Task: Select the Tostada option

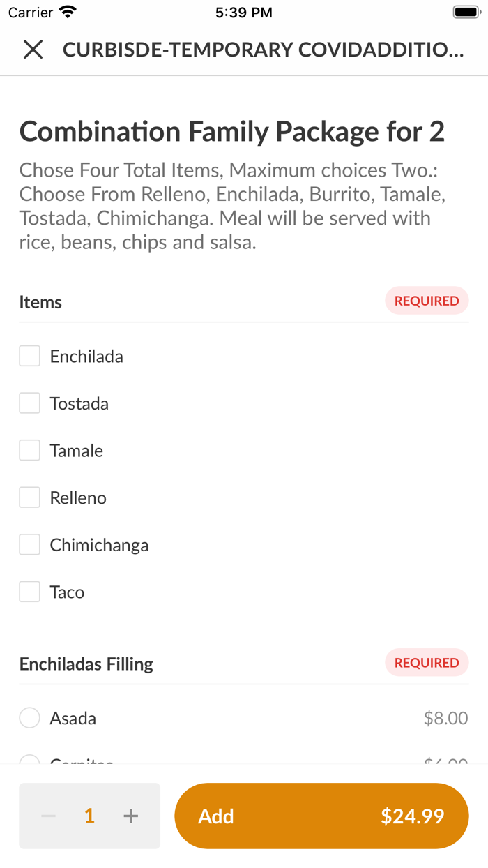Action: [x=29, y=403]
